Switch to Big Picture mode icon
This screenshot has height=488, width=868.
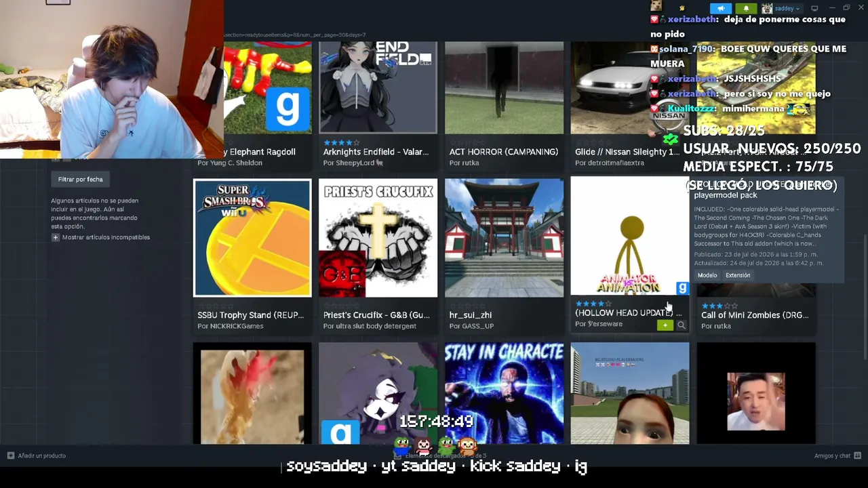pyautogui.click(x=814, y=8)
